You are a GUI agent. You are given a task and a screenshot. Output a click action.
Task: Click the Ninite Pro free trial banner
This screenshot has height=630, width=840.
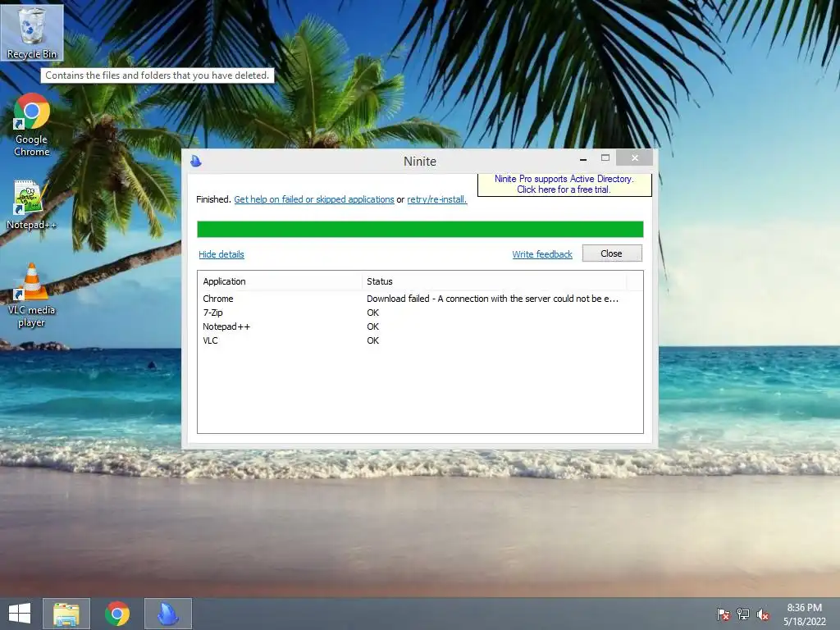click(x=564, y=185)
